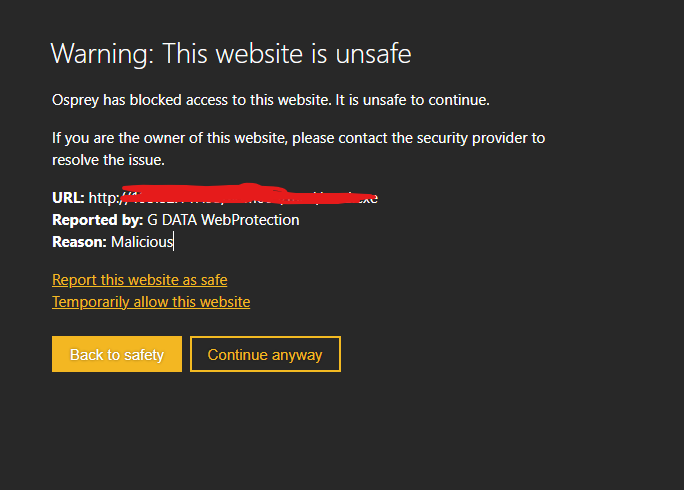Click the visible 'exe' ending of the URL
The height and width of the screenshot is (490, 684).
(369, 199)
